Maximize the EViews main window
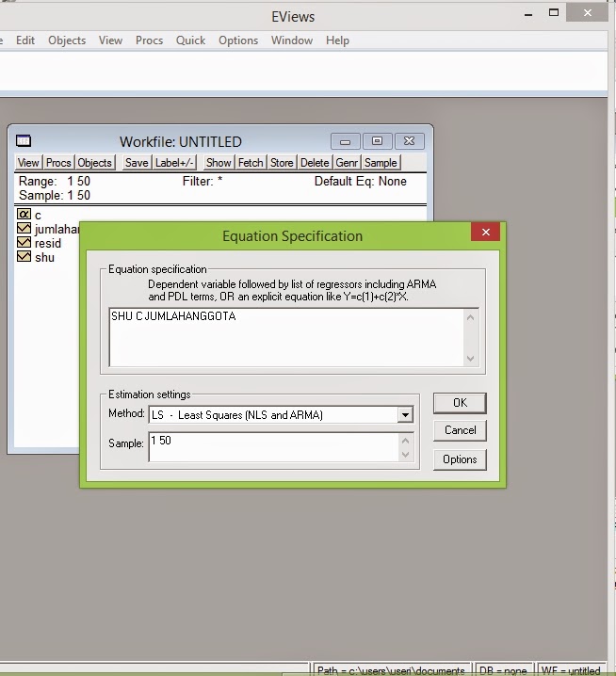 [554, 13]
